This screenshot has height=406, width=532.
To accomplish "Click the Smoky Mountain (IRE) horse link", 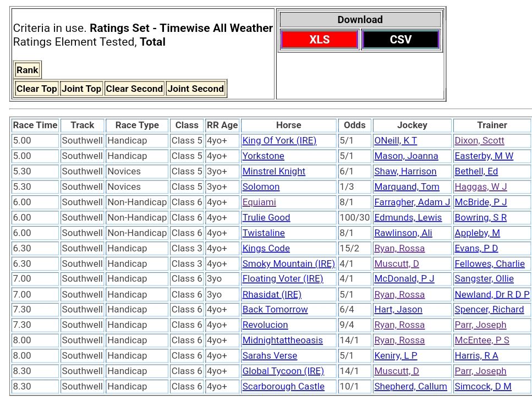I will click(x=288, y=264).
